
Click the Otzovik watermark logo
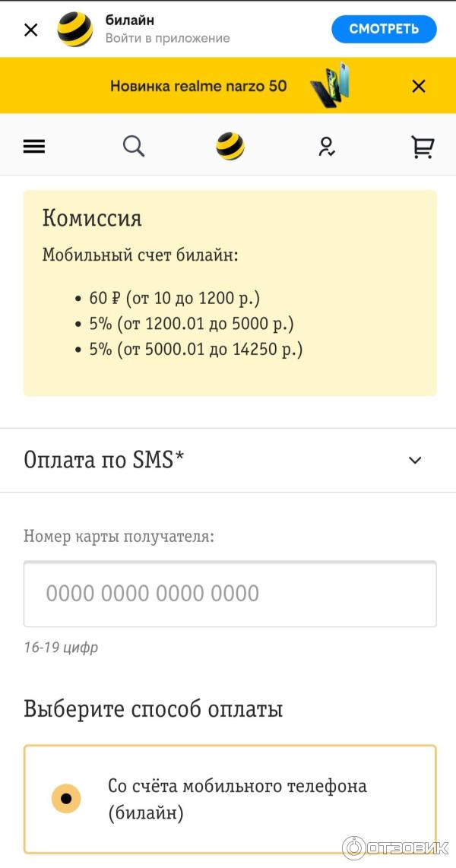coord(395,847)
